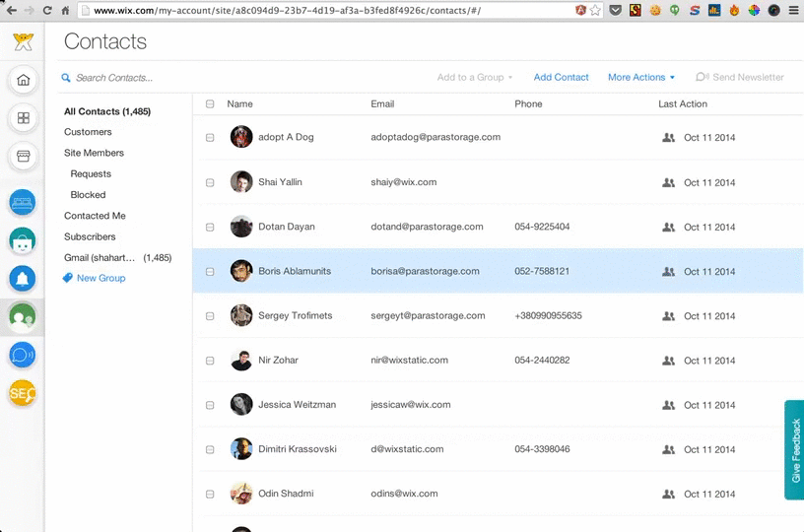Click Jessica Weitzman avatar photo

coord(241,404)
